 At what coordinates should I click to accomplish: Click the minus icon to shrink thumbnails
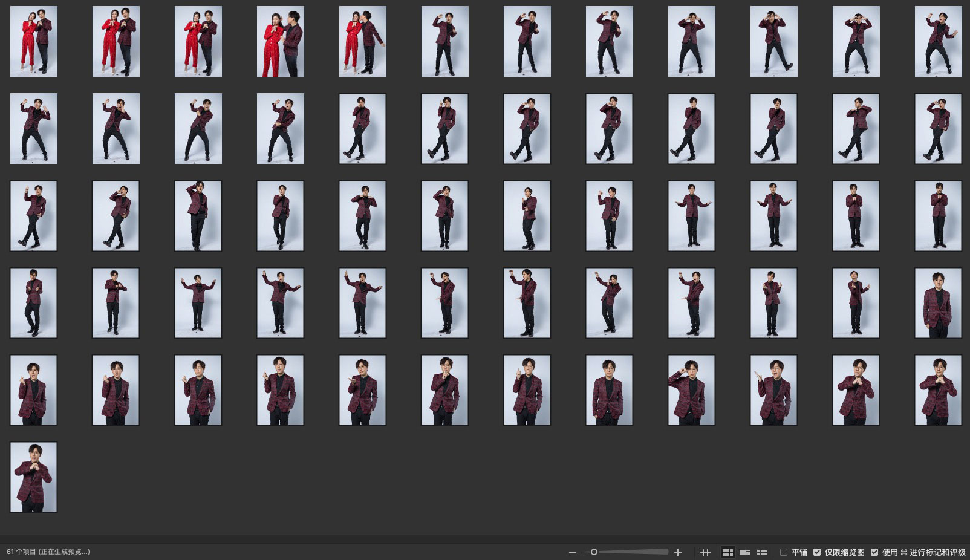tap(572, 552)
